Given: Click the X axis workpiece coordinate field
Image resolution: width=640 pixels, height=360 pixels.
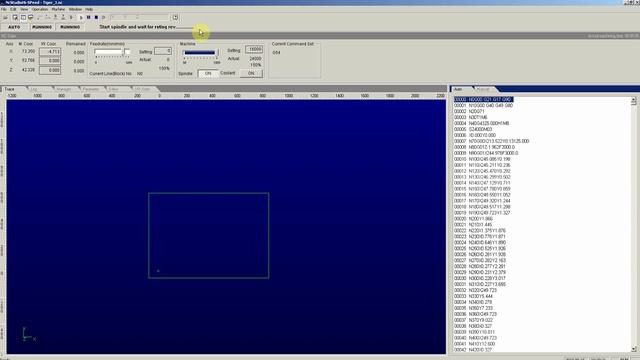Looking at the screenshot, I should click(x=50, y=52).
